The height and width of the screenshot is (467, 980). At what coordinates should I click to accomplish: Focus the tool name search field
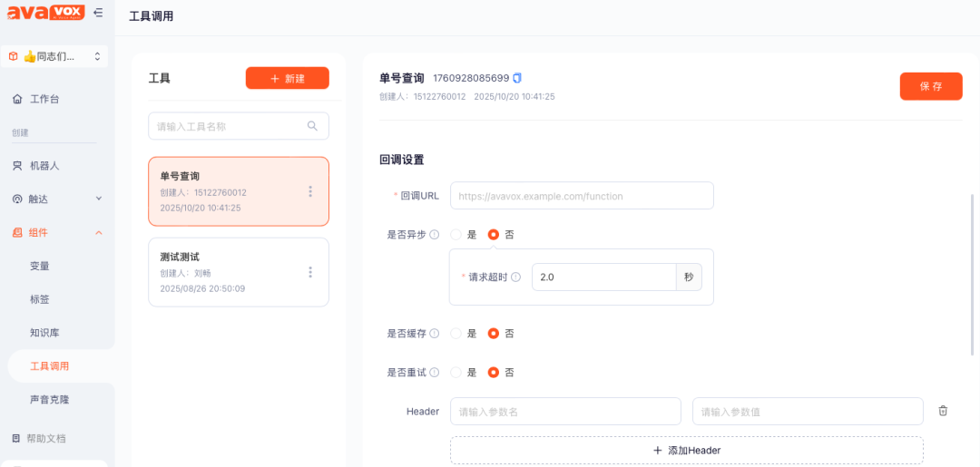tap(239, 126)
